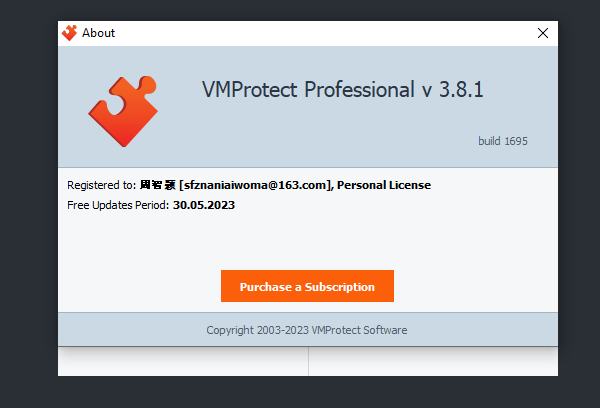Click the 30.05.2023 update expiry date
The image size is (600, 408).
pyautogui.click(x=204, y=205)
